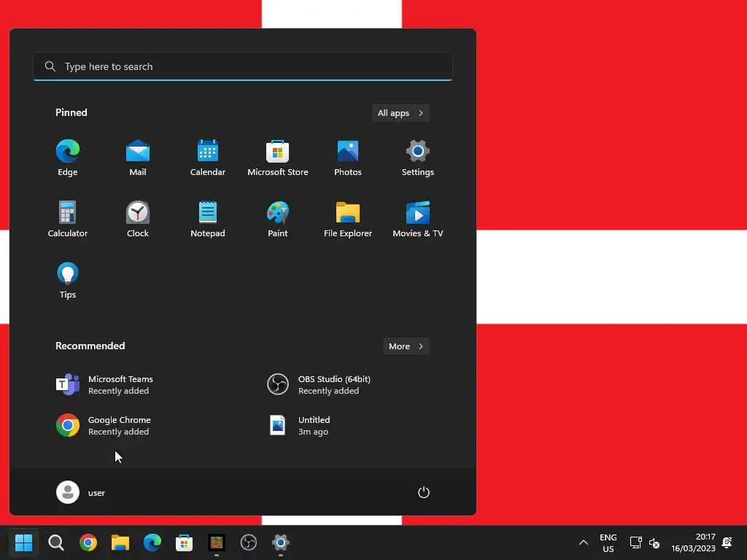
Task: Click the muted volume tray icon
Action: [x=654, y=542]
